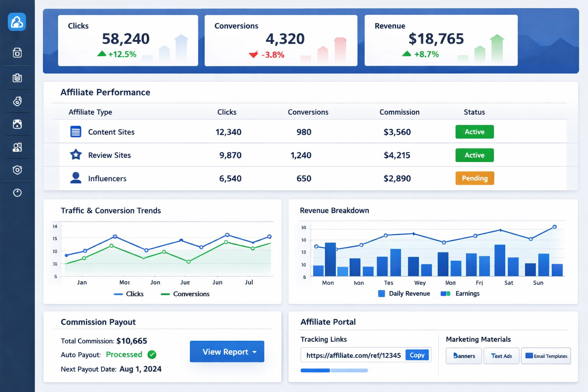This screenshot has width=588, height=392.
Task: Click the tracking link progress bar
Action: pyautogui.click(x=334, y=370)
